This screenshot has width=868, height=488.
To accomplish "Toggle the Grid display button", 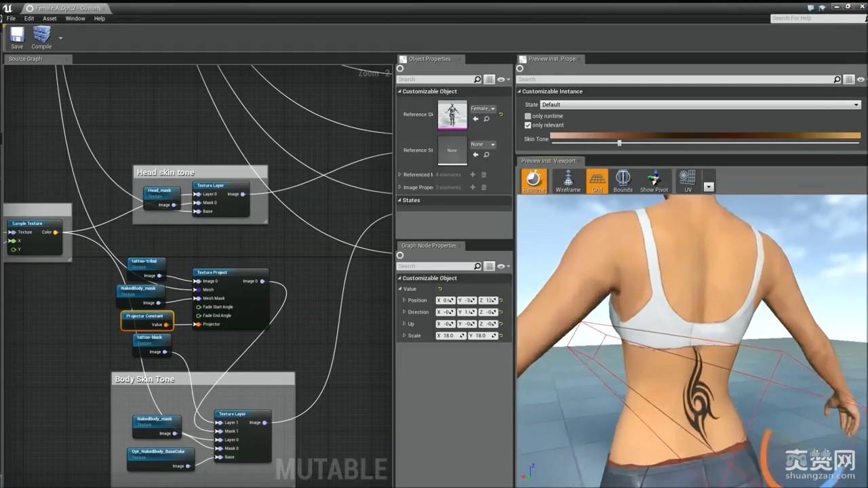I will pos(597,180).
